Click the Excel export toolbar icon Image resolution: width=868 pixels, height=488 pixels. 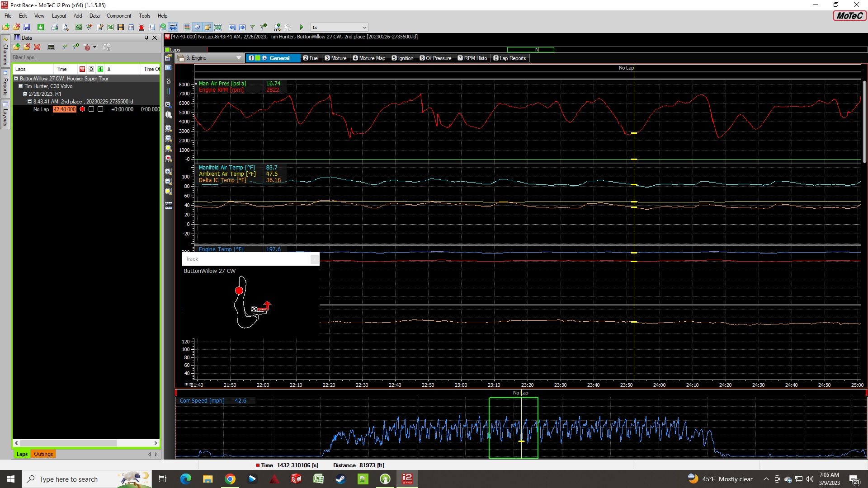tap(110, 28)
